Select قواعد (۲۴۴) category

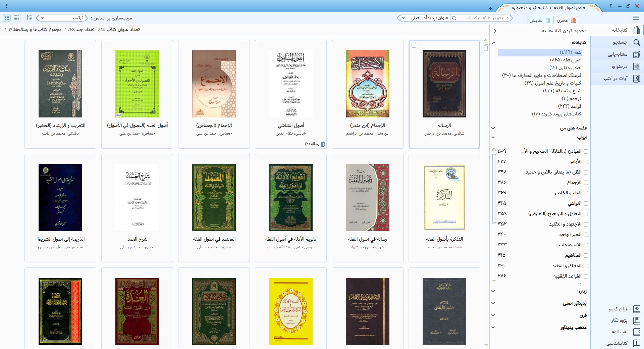570,106
